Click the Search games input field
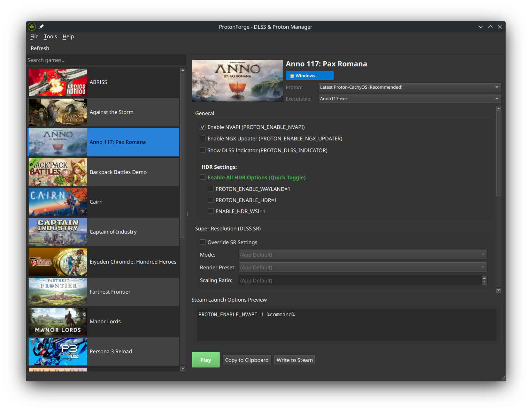The image size is (532, 412). (105, 60)
